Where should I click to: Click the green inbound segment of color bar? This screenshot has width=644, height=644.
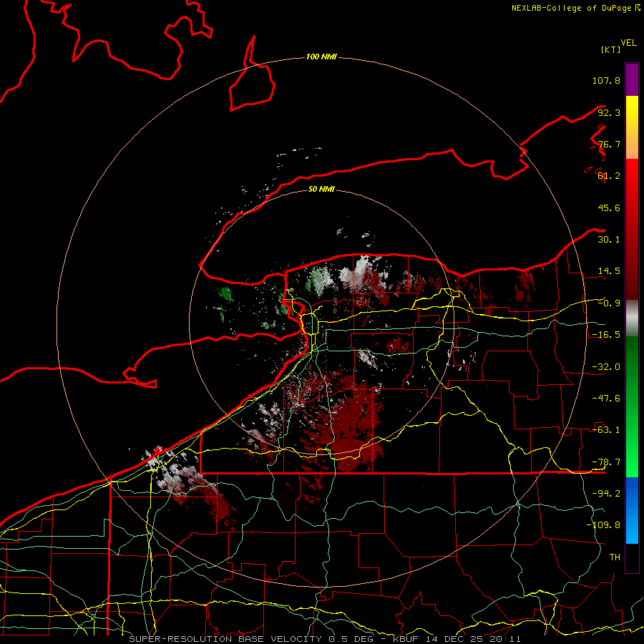(x=632, y=406)
